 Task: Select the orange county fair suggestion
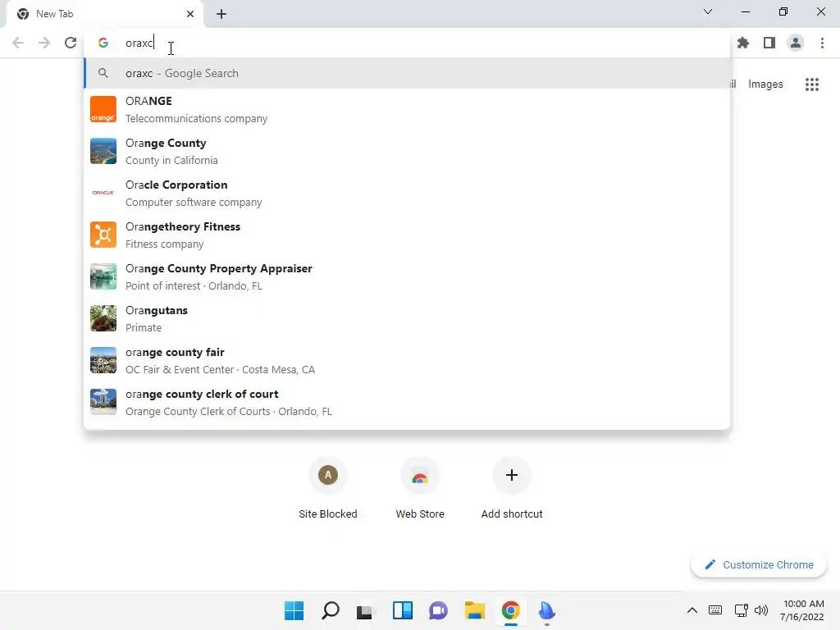pos(407,360)
